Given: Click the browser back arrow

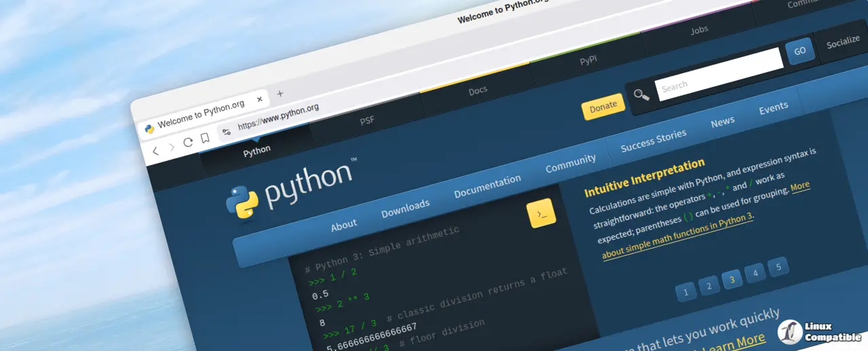Looking at the screenshot, I should click(155, 151).
